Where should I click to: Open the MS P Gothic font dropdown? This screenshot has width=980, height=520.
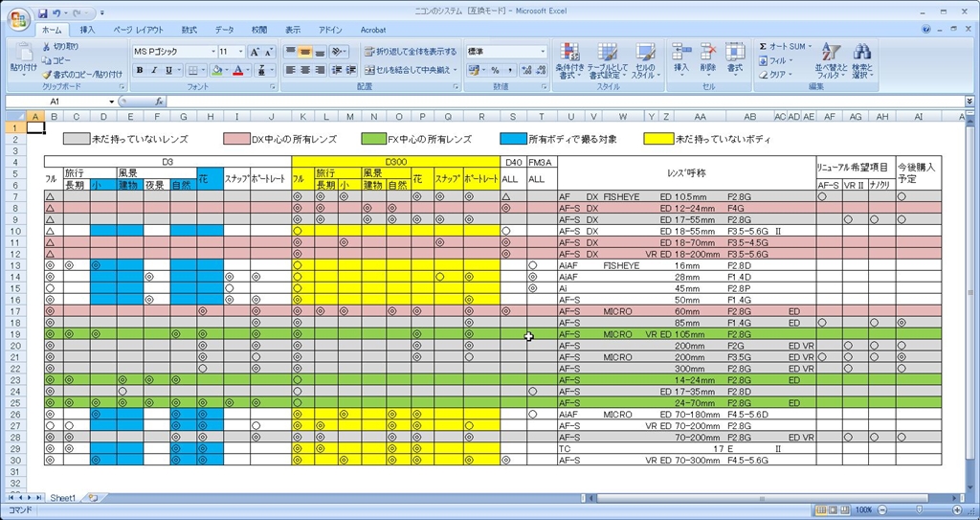pyautogui.click(x=212, y=52)
